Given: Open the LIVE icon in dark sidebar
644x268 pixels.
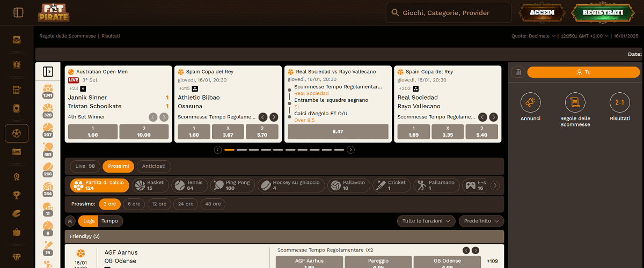Looking at the screenshot, I should (17, 152).
